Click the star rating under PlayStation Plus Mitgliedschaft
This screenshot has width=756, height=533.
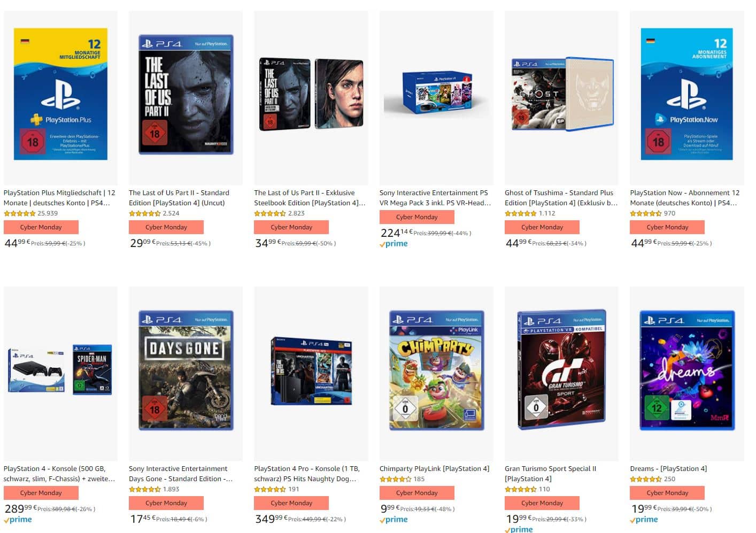coord(20,213)
